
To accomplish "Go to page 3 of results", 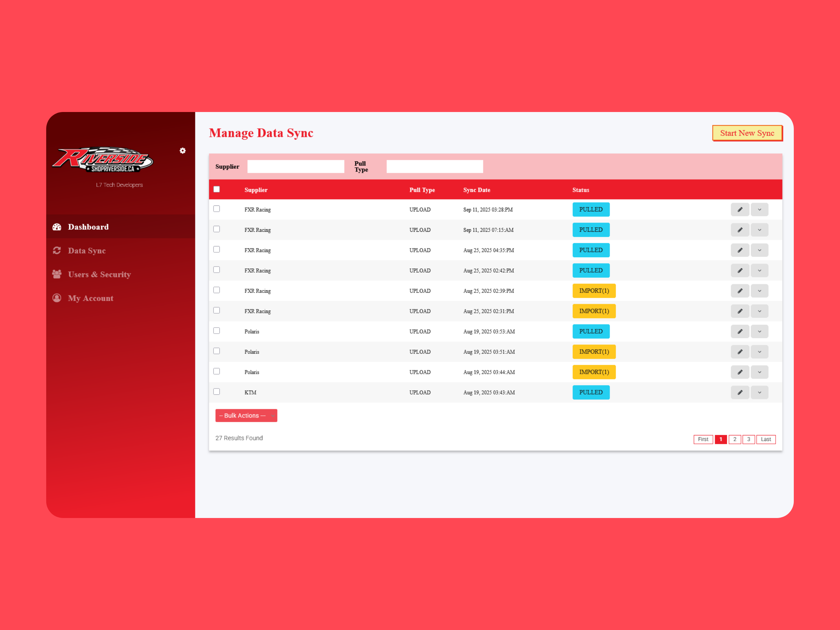I will point(749,439).
